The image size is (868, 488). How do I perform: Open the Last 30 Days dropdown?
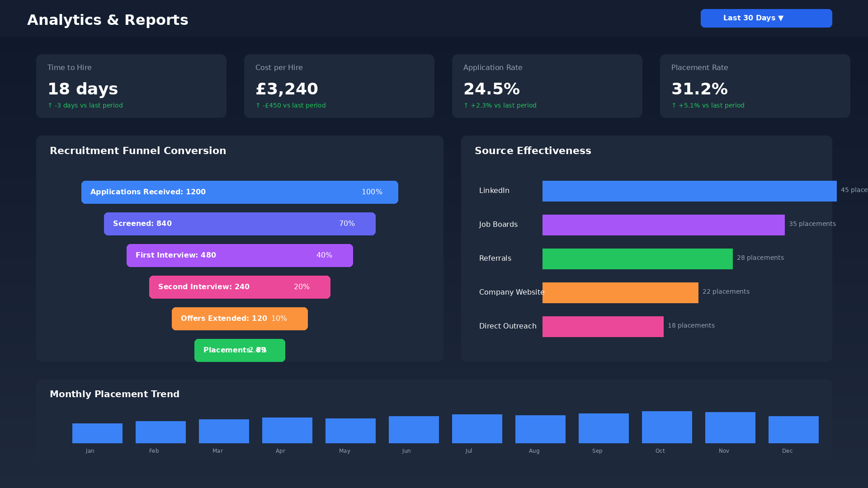click(766, 18)
